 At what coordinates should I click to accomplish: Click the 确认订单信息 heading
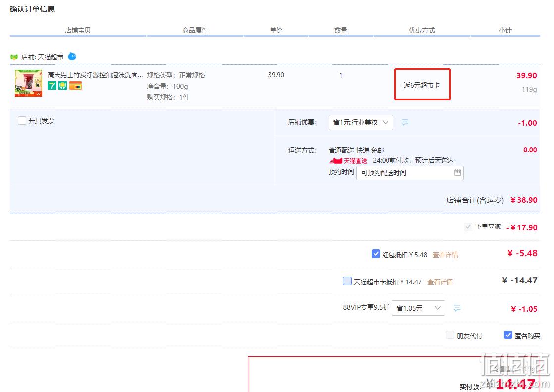tap(32, 9)
